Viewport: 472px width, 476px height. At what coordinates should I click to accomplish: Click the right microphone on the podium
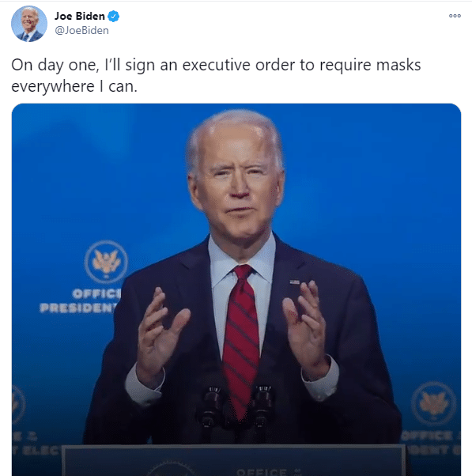click(x=262, y=406)
